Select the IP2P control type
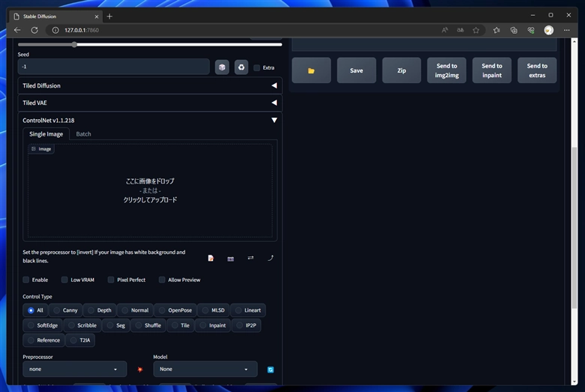 click(246, 325)
